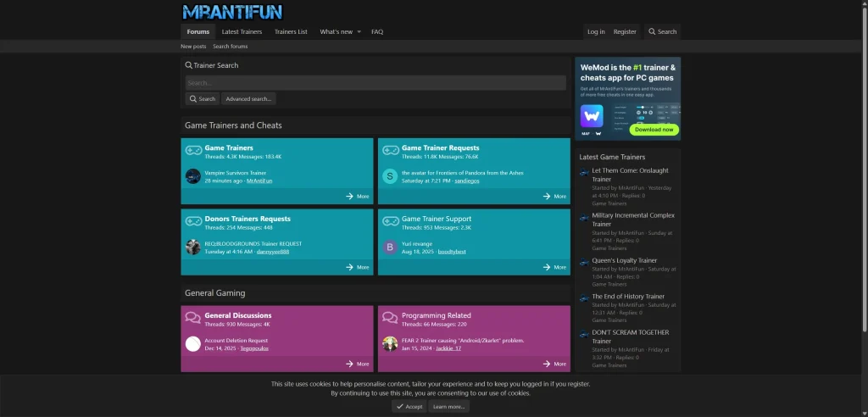
Task: Open Advanced search options
Action: click(x=248, y=99)
